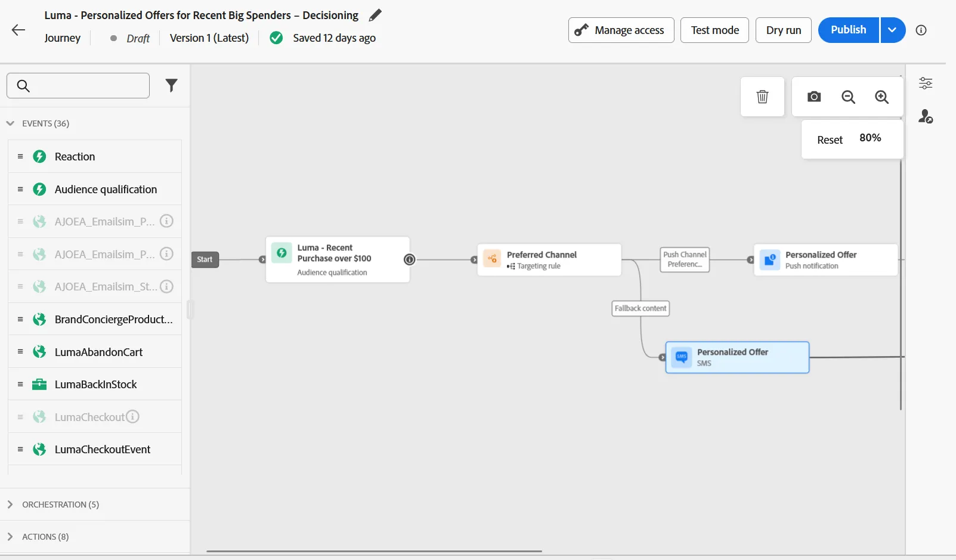Viewport: 956px width, 560px height.
Task: Enable Test mode
Action: click(714, 30)
